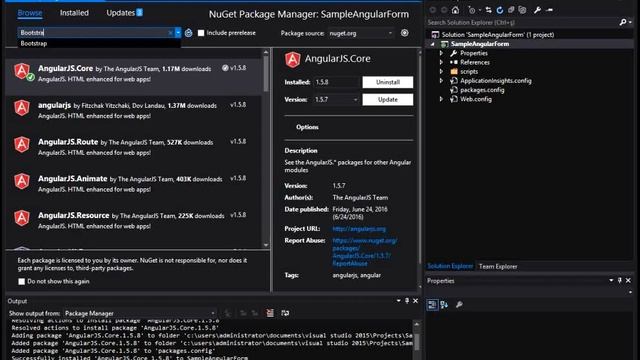Click the Home icon in Solution Explorer toolbar
Image resolution: width=640 pixels, height=360 pixels.
point(456,10)
